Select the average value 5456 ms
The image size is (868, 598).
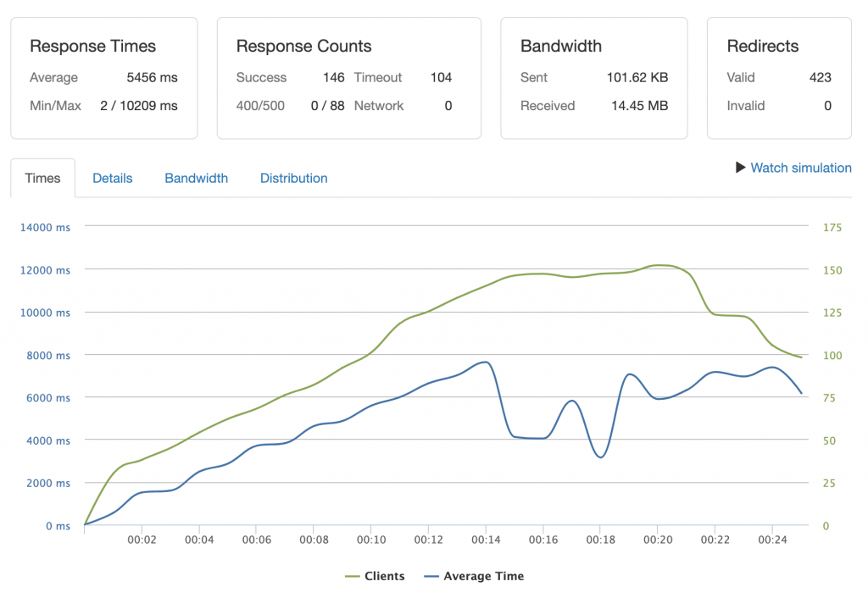[x=153, y=77]
